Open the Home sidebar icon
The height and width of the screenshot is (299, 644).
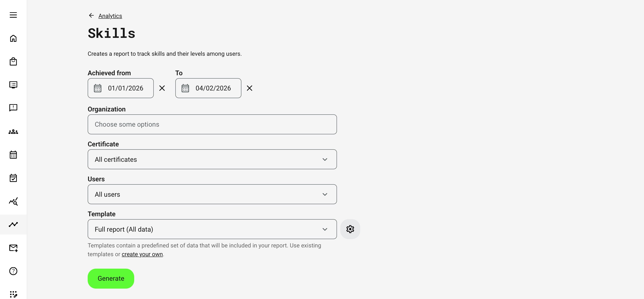tap(13, 38)
